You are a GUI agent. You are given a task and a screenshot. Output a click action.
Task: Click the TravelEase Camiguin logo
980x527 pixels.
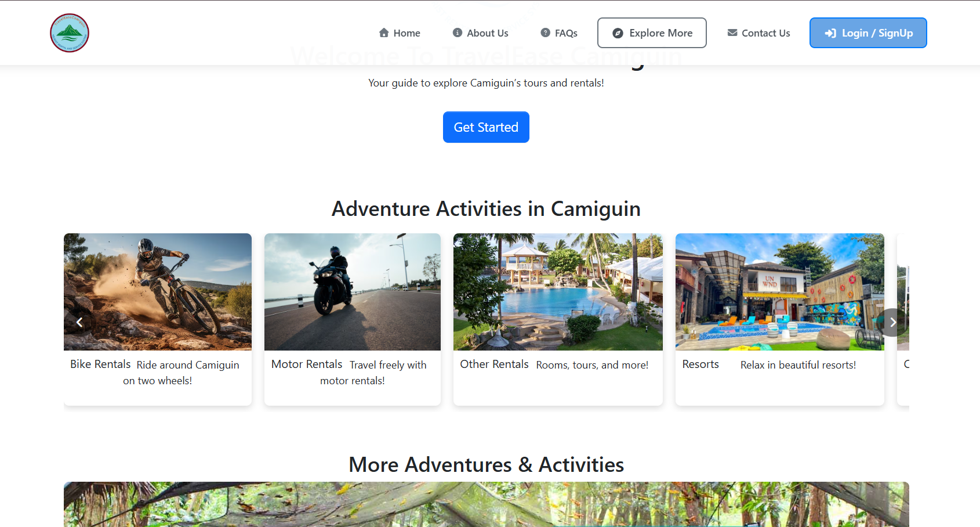69,33
